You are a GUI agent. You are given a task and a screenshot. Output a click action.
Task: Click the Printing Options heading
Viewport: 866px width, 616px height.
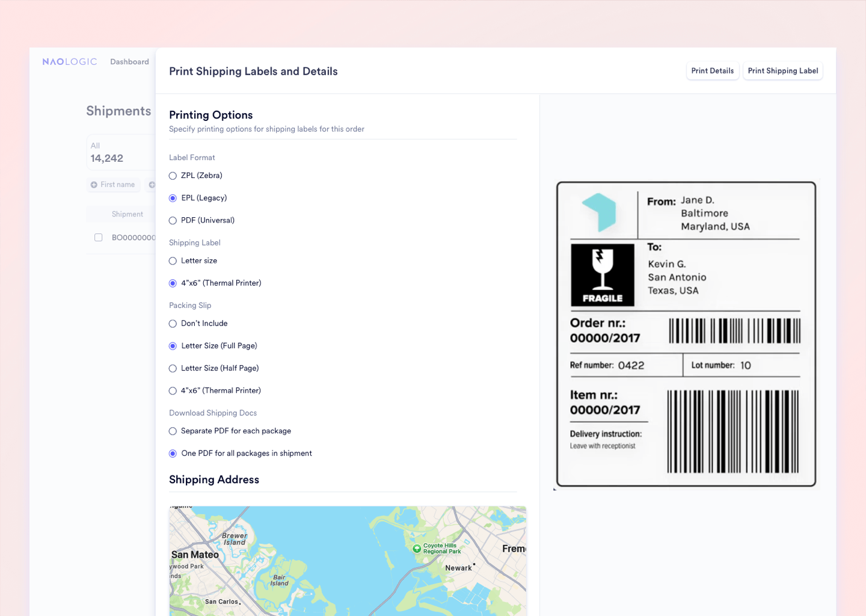coord(211,115)
